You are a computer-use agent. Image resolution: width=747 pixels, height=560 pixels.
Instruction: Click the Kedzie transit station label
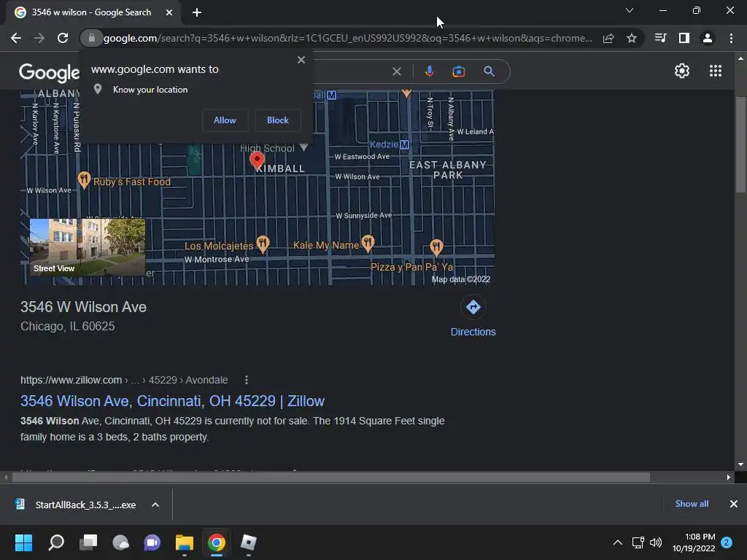click(390, 144)
